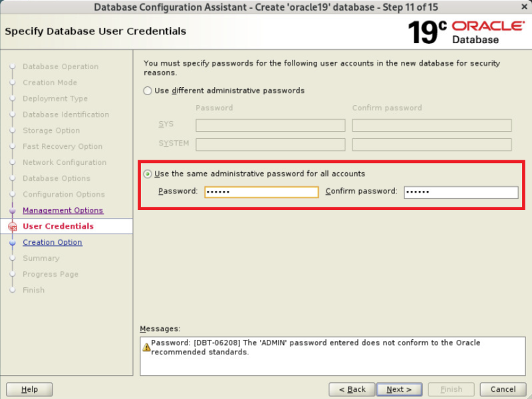Open the Management Options step link
The height and width of the screenshot is (399, 532).
tap(63, 210)
